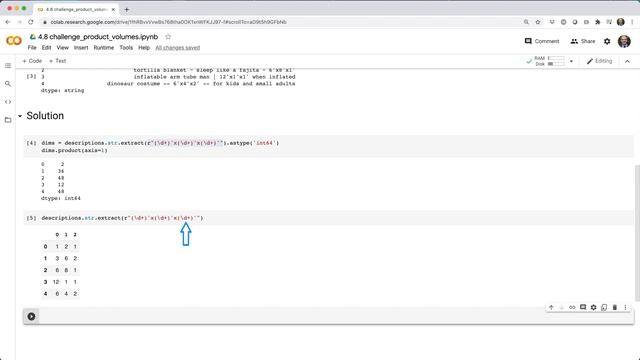The width and height of the screenshot is (640, 360).
Task: Open notebook settings gear in header
Action: [607, 41]
